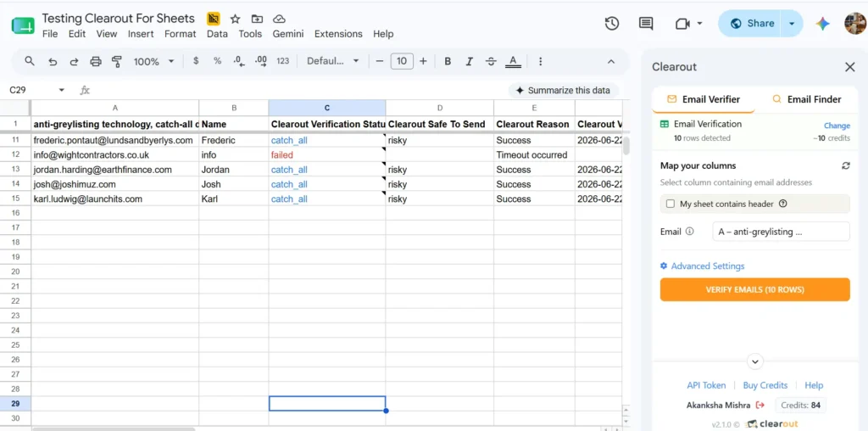The width and height of the screenshot is (868, 431).
Task: Select the Timeout occurred cell
Action: (x=534, y=155)
